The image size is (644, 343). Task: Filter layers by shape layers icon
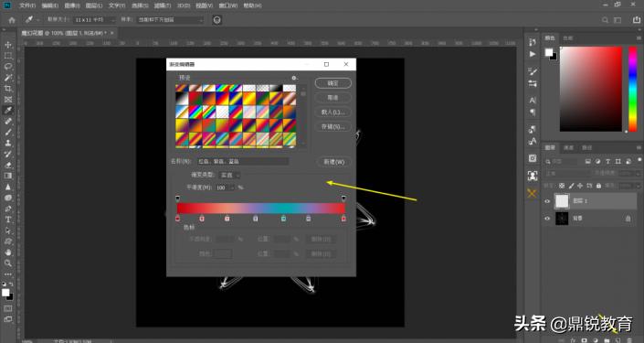point(618,162)
